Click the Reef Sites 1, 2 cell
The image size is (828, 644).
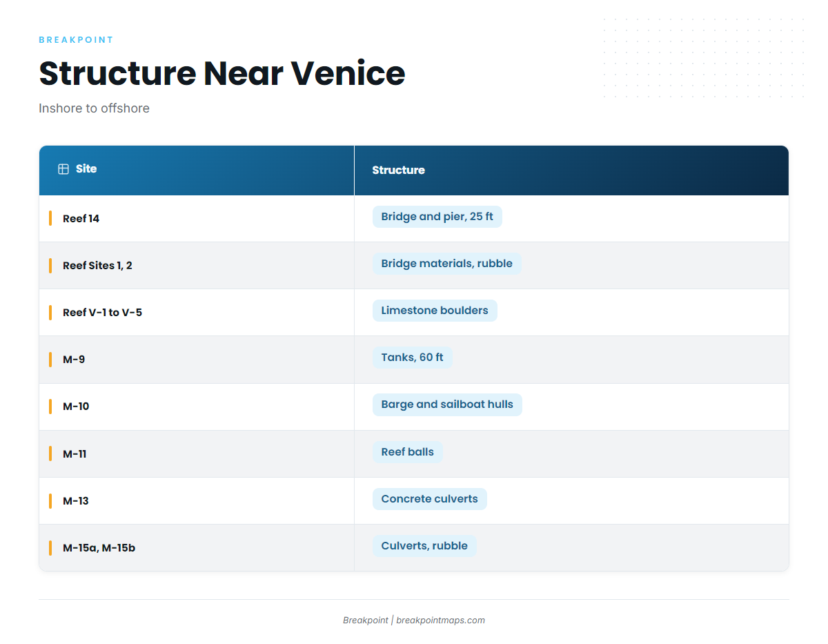(x=197, y=266)
